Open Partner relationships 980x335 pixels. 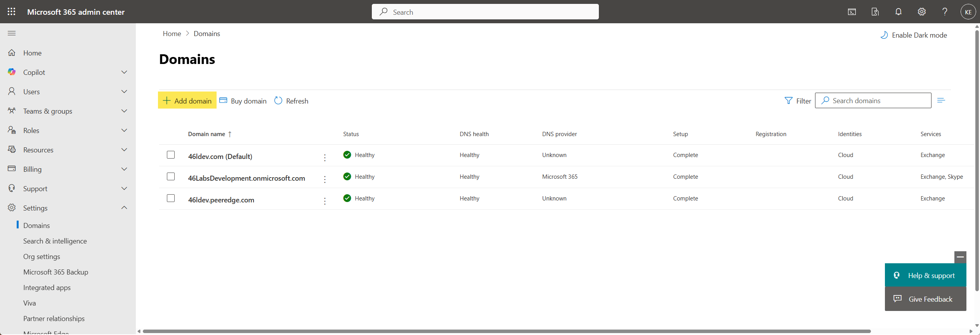click(54, 319)
